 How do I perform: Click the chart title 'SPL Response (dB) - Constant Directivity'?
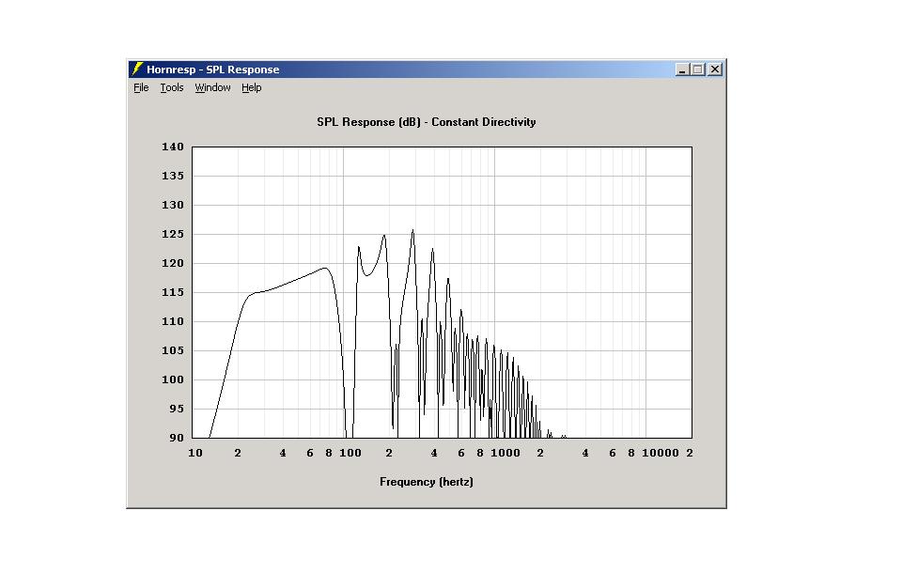coord(427,122)
